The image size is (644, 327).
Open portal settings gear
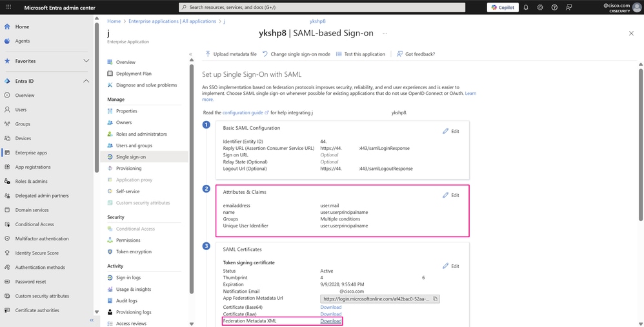[540, 7]
